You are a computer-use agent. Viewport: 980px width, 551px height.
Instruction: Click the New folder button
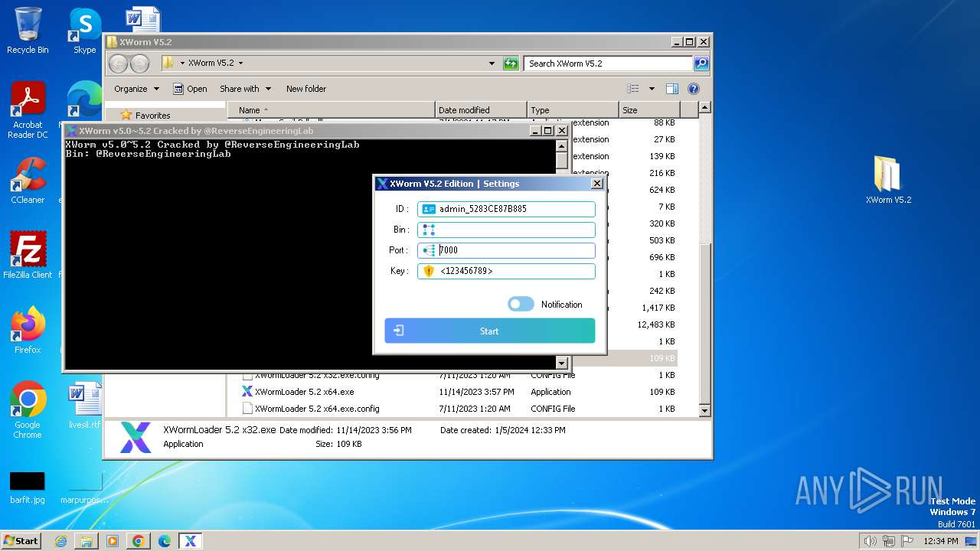[x=306, y=89]
